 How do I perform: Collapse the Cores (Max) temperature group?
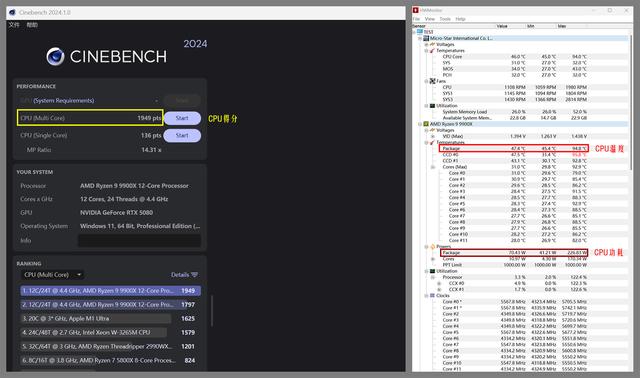point(433,167)
